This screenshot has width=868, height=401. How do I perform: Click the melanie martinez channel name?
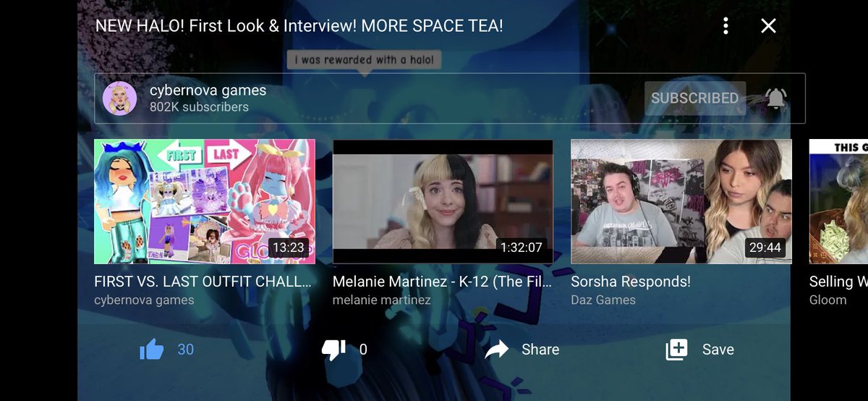coord(382,300)
